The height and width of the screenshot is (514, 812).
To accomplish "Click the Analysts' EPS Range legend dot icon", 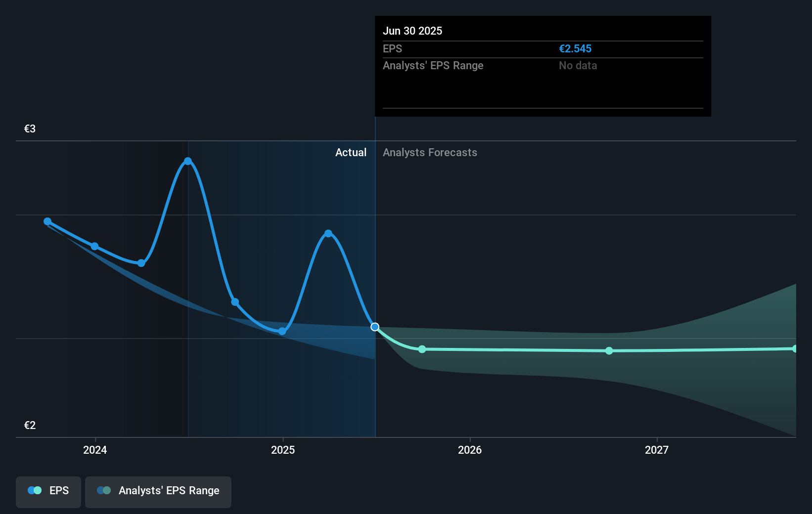I will click(x=105, y=490).
